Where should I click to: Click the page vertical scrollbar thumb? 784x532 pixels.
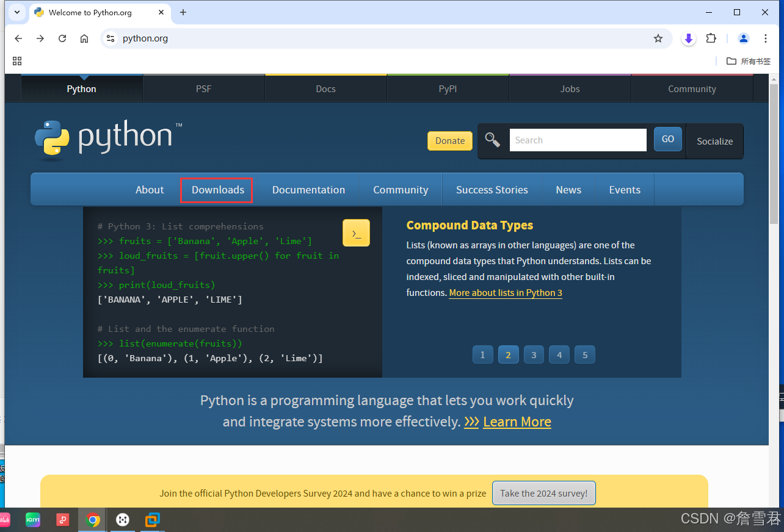tap(774, 154)
